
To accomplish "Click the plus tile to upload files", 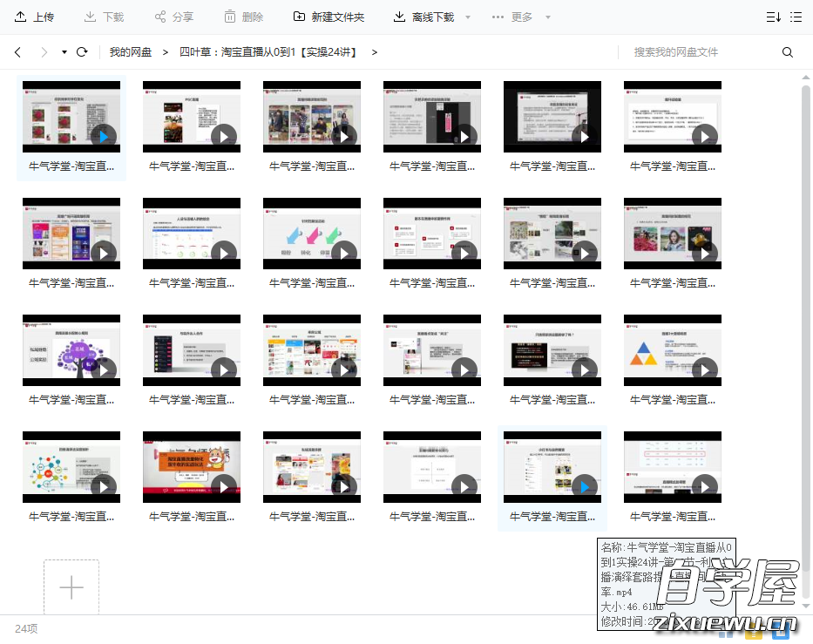I will point(71,587).
